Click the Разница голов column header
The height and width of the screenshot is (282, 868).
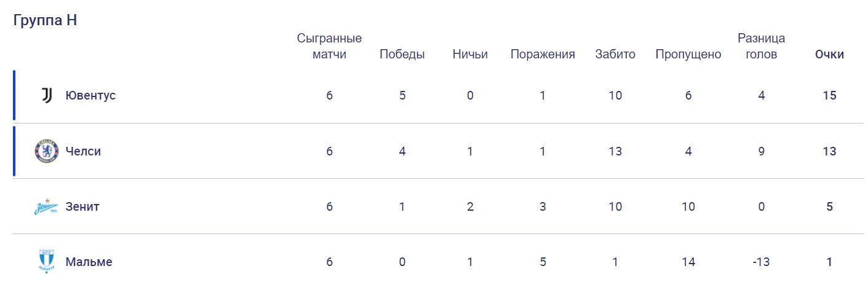[761, 47]
